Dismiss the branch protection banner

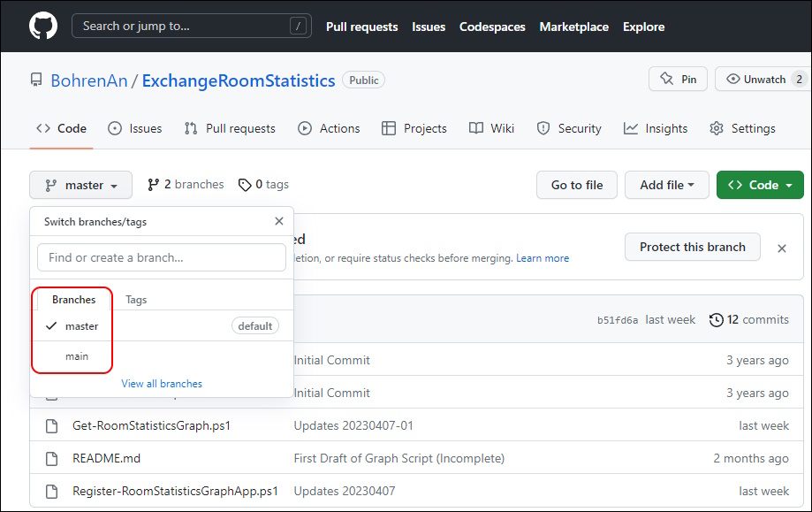click(781, 248)
